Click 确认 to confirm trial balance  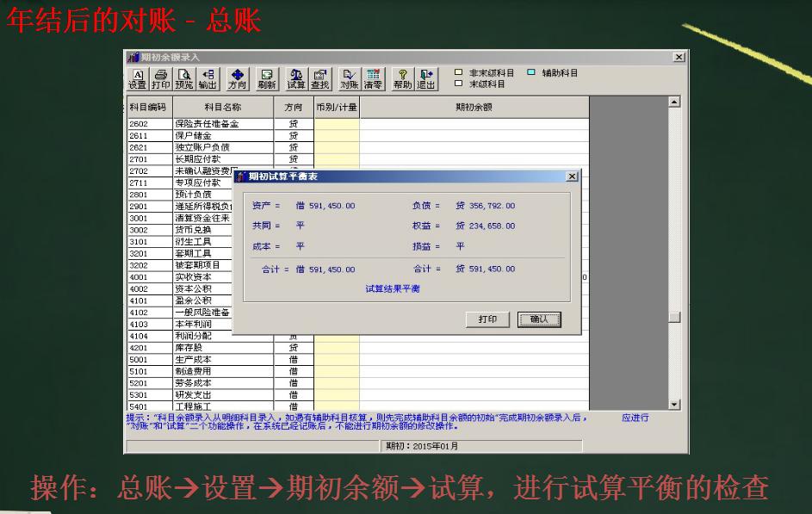(x=540, y=319)
